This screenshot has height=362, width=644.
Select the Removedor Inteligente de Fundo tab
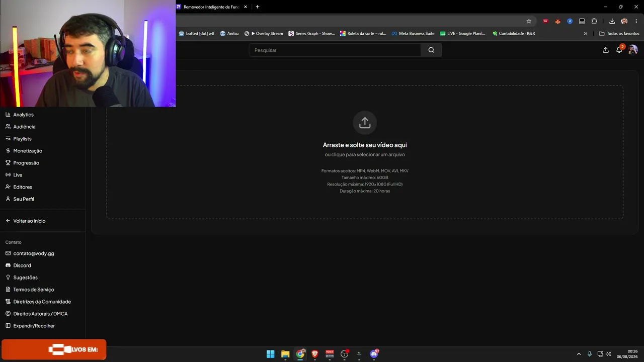(212, 7)
